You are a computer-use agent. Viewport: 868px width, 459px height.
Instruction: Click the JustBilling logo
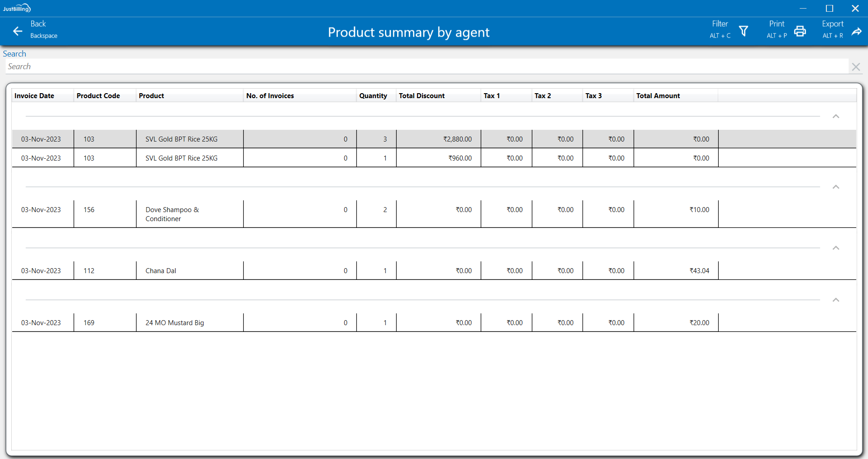pos(17,8)
